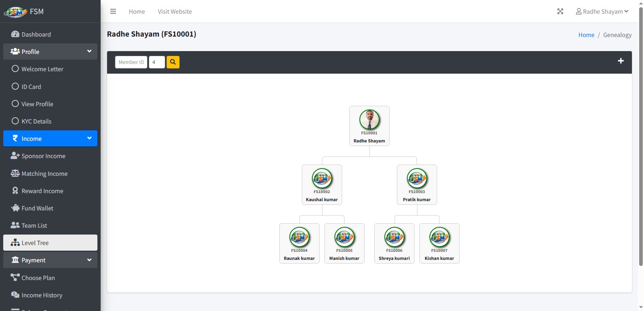This screenshot has width=644, height=311.
Task: Collapse the Income sidebar section
Action: click(x=50, y=139)
